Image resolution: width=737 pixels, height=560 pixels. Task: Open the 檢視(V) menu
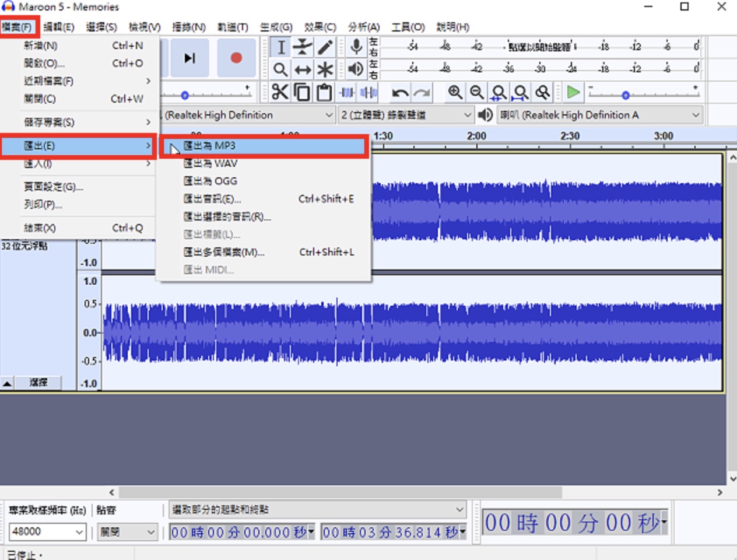pos(145,27)
